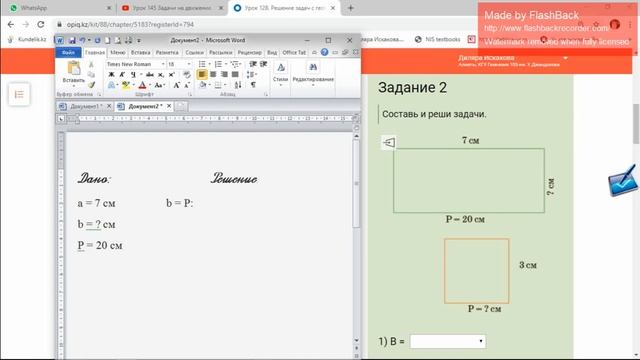Open the change case Aa dropdown
The image size is (640, 360).
pyautogui.click(x=160, y=85)
